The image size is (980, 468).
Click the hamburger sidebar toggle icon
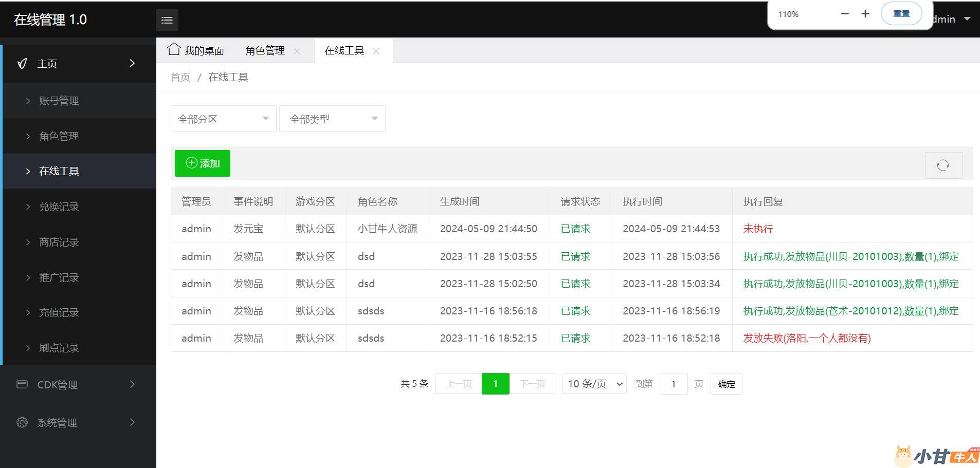(x=167, y=20)
